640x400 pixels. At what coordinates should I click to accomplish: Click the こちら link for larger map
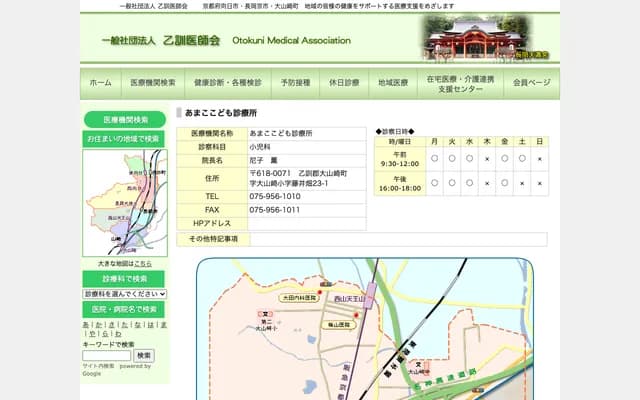(x=145, y=263)
